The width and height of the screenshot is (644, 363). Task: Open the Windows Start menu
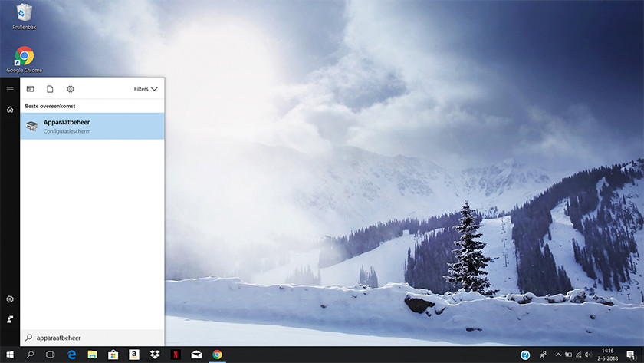click(10, 355)
